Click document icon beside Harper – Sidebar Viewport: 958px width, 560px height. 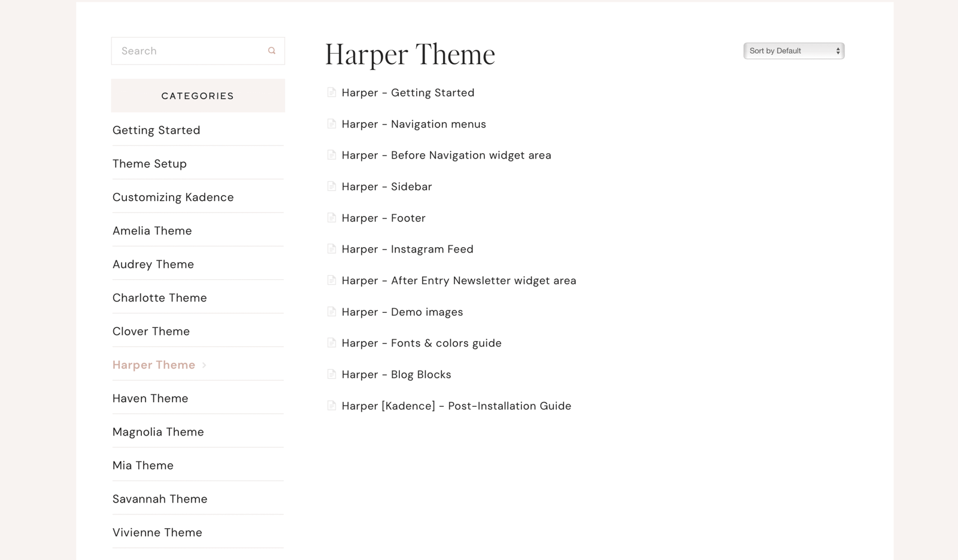pyautogui.click(x=331, y=186)
